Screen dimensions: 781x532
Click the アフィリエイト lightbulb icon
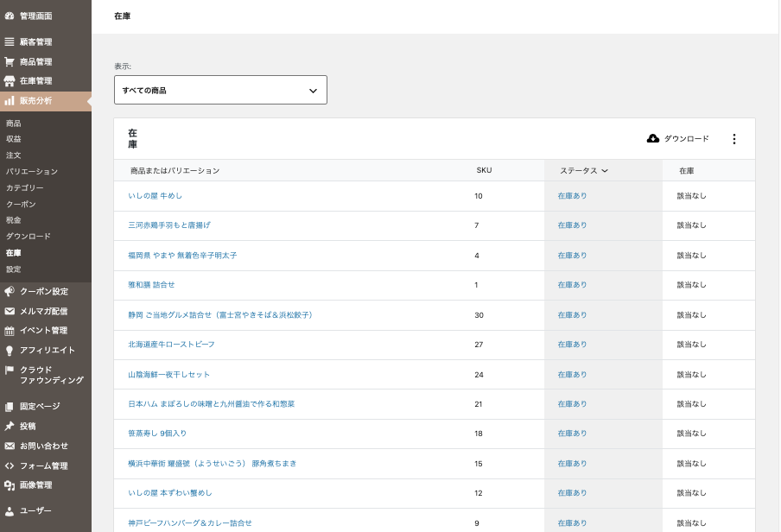10,351
